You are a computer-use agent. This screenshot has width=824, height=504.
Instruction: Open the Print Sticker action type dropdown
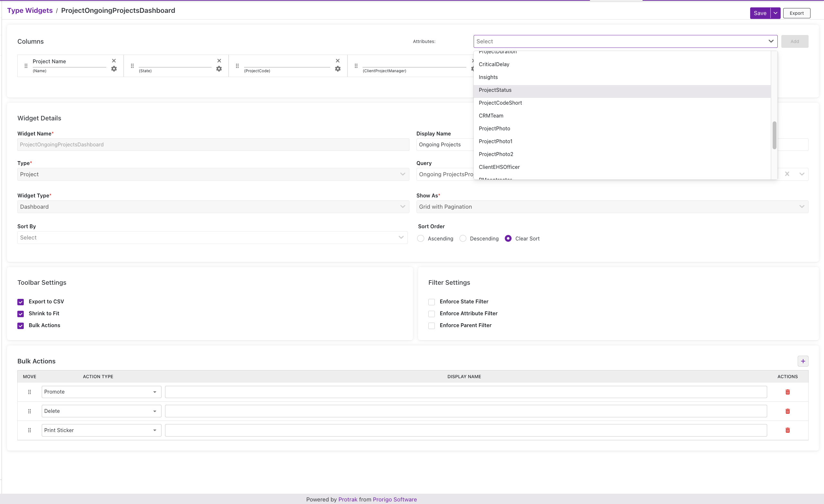coord(101,430)
